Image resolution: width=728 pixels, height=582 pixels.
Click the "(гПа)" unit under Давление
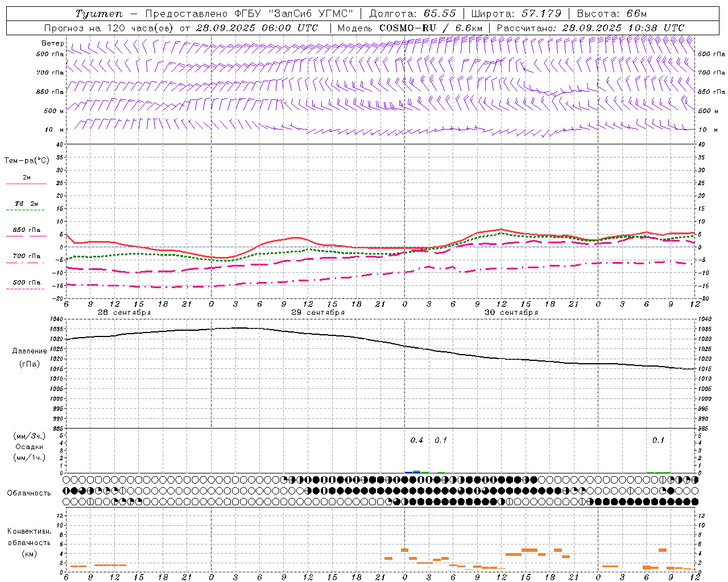click(x=30, y=364)
